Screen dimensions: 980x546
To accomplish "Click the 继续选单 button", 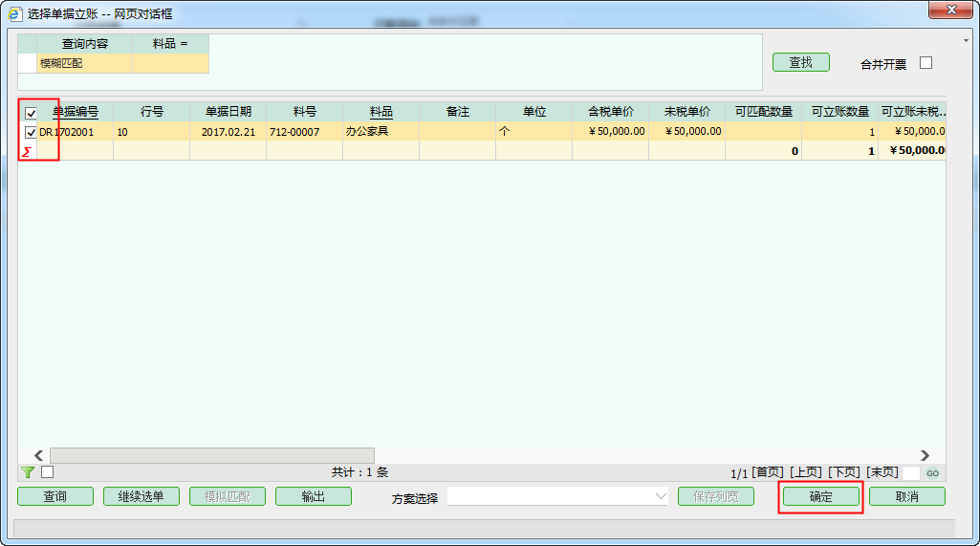I will pos(141,496).
